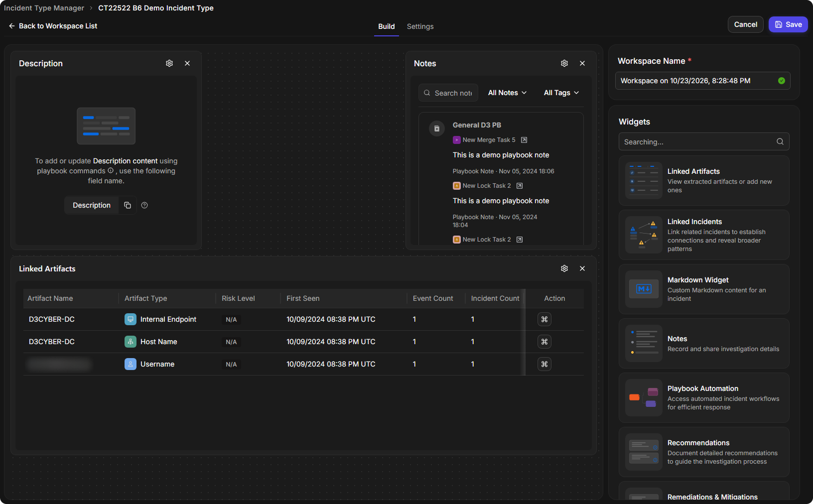Screen dimensions: 813x504
Task: Switch to the Build tab
Action: point(387,26)
